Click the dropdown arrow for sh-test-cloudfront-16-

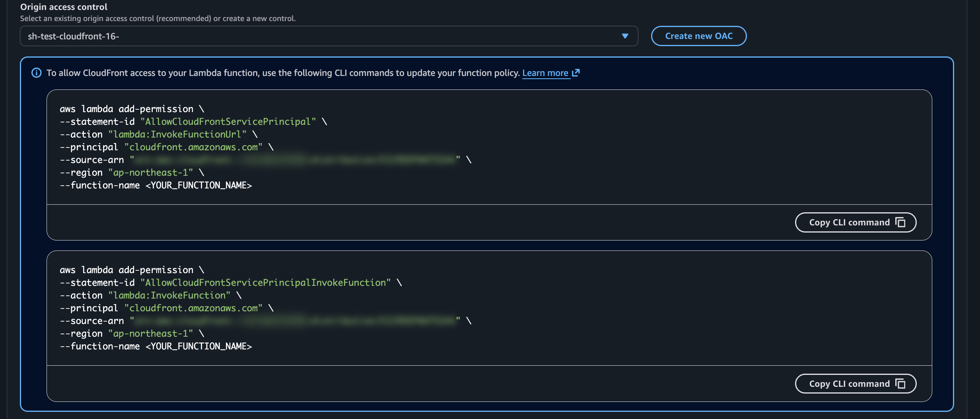tap(625, 36)
